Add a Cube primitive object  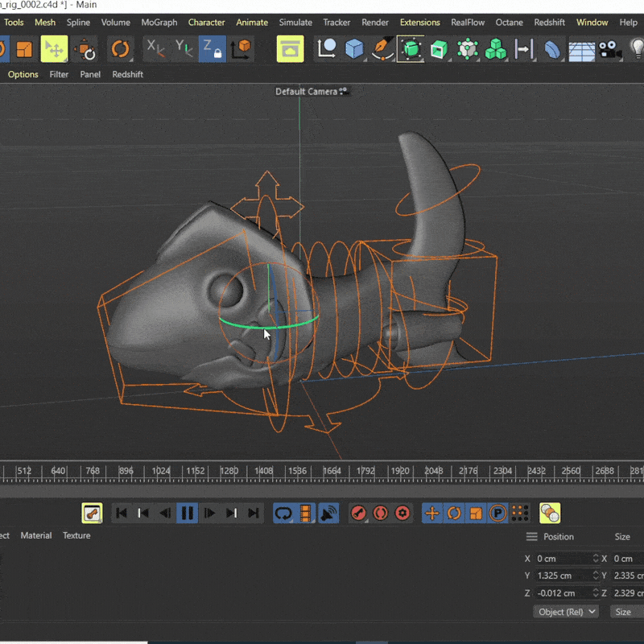tap(354, 49)
